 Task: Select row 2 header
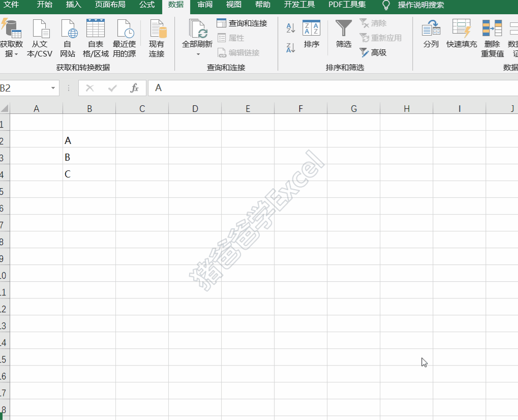coord(5,139)
